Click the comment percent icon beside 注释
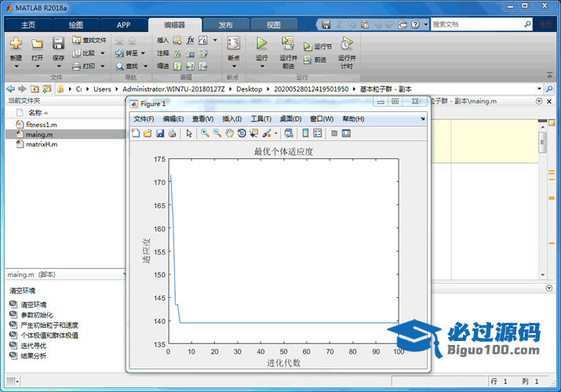 (x=177, y=53)
